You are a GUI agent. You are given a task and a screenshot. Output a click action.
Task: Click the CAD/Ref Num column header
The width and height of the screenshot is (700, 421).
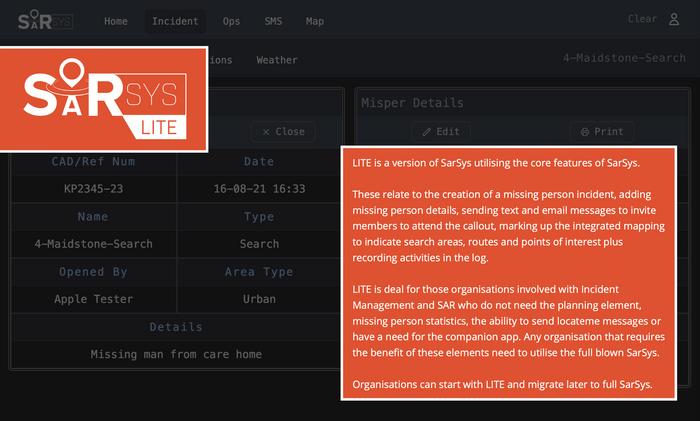(93, 162)
